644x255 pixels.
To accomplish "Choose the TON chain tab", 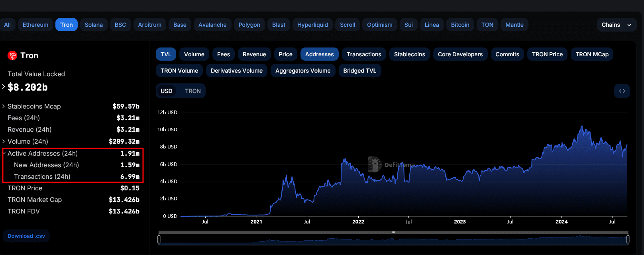I will point(487,25).
